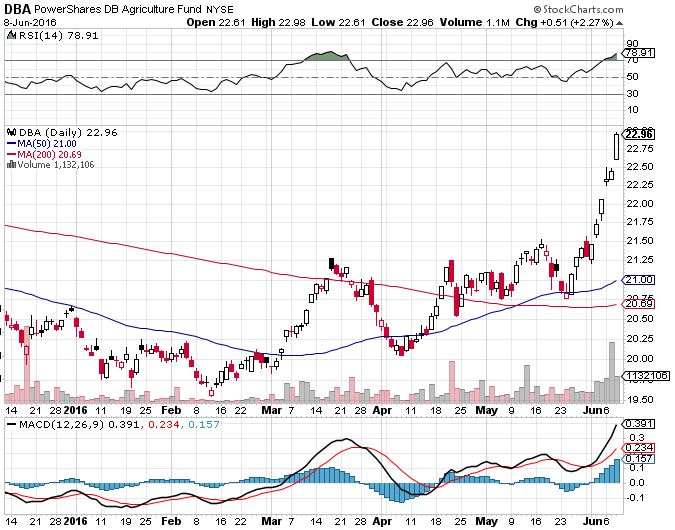The image size is (675, 530).
Task: Click the green up-arrow change icon
Action: tap(619, 23)
